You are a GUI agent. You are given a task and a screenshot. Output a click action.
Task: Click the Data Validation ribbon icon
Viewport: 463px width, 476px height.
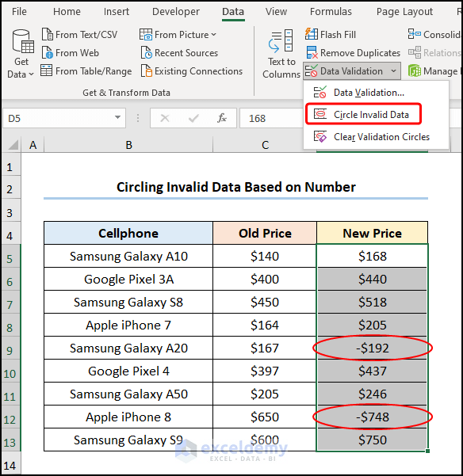[311, 70]
